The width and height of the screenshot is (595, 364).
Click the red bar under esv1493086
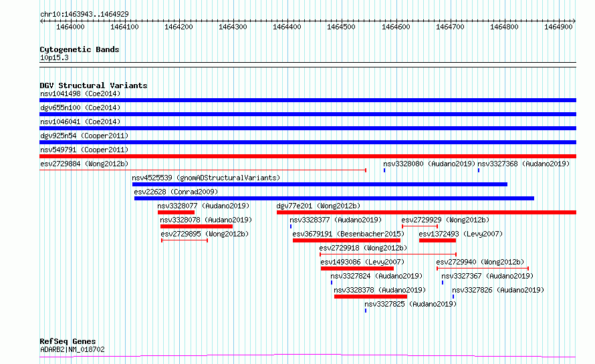point(357,268)
